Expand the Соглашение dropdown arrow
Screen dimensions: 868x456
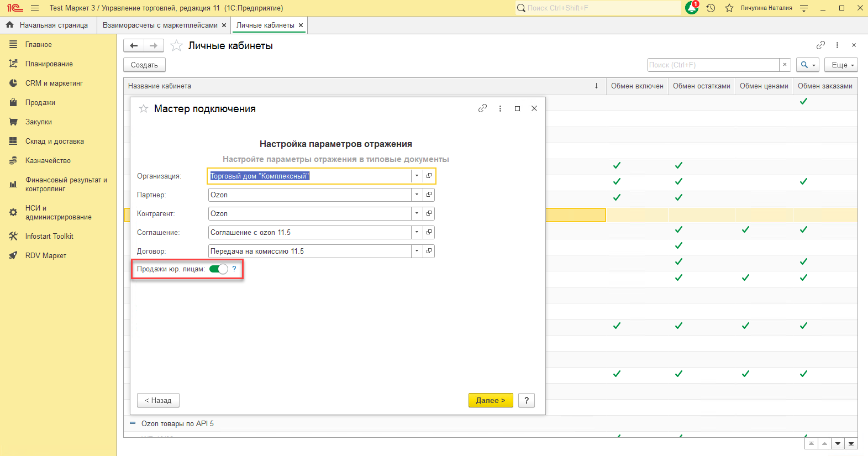[x=417, y=232]
